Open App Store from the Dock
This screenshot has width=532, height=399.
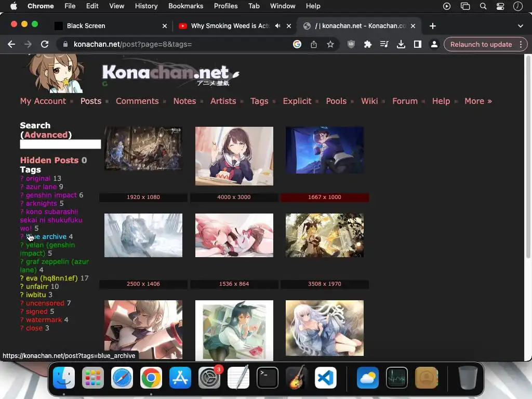pos(180,378)
